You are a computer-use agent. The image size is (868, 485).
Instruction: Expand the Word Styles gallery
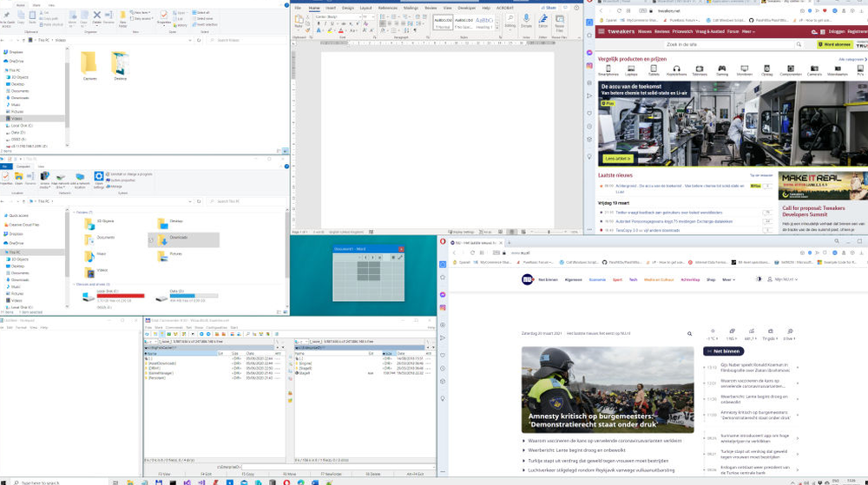tap(497, 27)
